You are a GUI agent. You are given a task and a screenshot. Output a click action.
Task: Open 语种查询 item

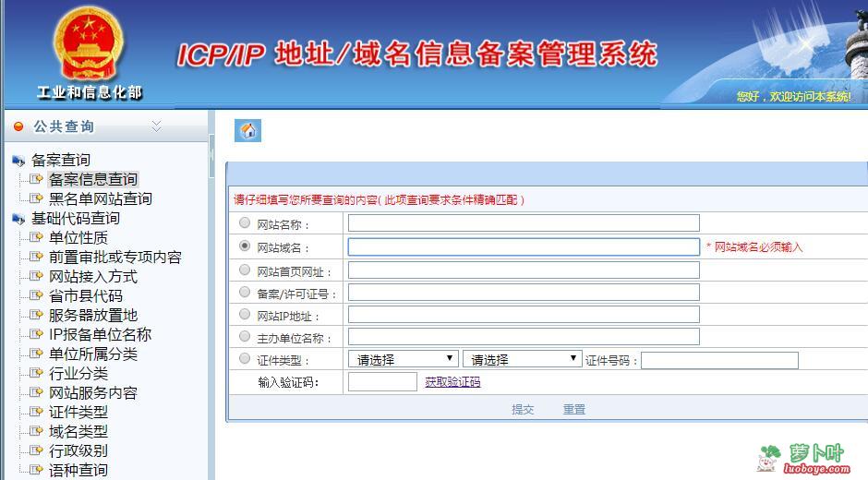click(78, 470)
